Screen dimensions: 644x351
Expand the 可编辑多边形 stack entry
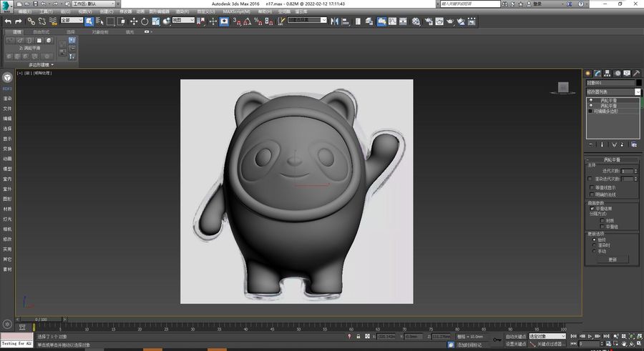[x=591, y=112]
